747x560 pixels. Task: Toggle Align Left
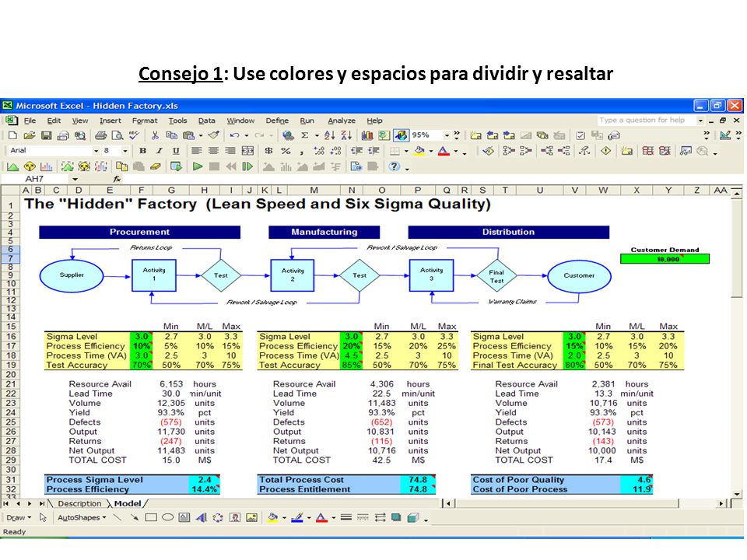click(196, 151)
